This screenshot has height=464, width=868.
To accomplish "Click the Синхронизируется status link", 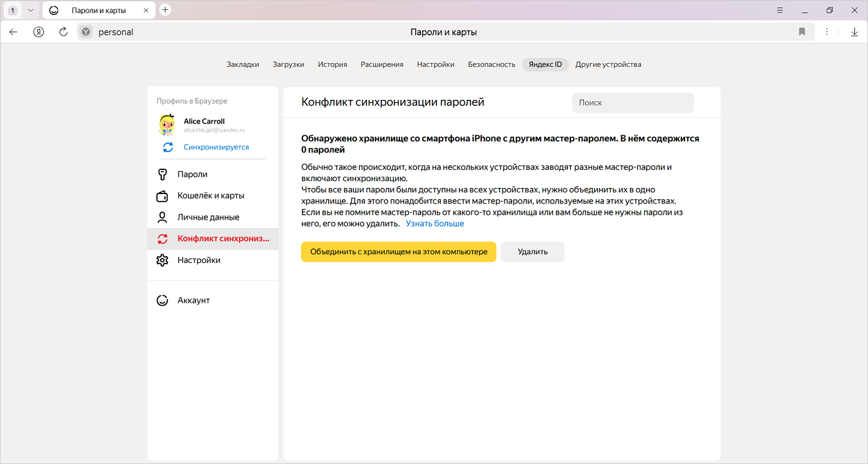I will [216, 147].
